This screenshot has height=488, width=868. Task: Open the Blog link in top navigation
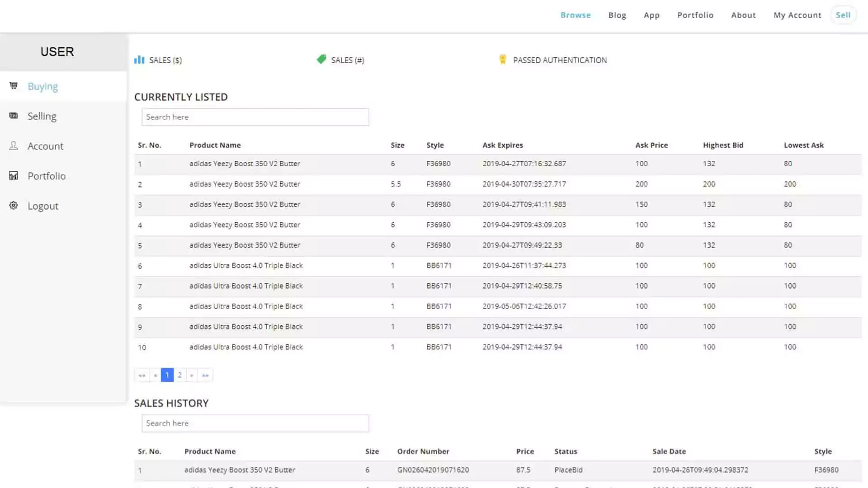(x=617, y=15)
